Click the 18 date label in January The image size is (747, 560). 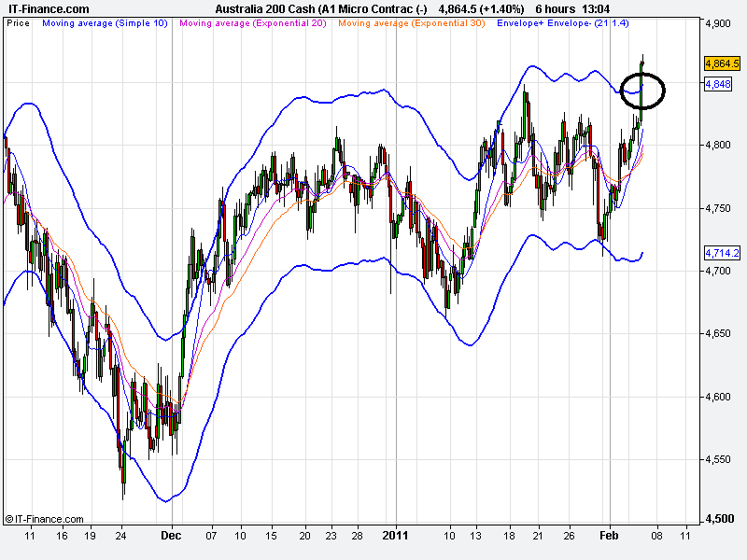click(x=509, y=536)
